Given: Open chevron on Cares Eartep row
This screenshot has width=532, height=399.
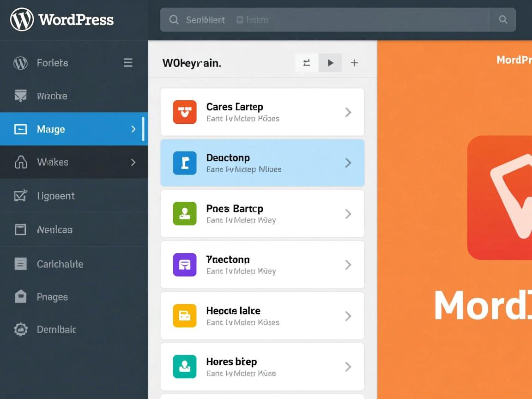Looking at the screenshot, I should coord(348,112).
